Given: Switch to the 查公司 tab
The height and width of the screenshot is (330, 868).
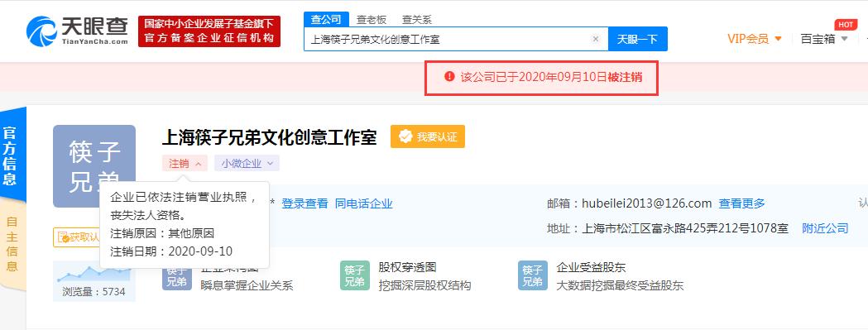Looking at the screenshot, I should (x=326, y=19).
